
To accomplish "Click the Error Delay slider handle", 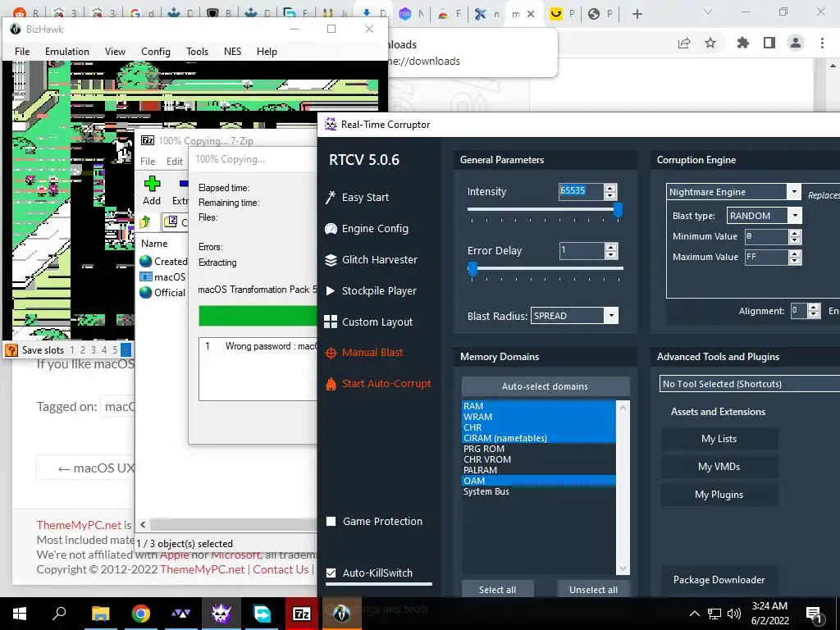I will (x=472, y=269).
